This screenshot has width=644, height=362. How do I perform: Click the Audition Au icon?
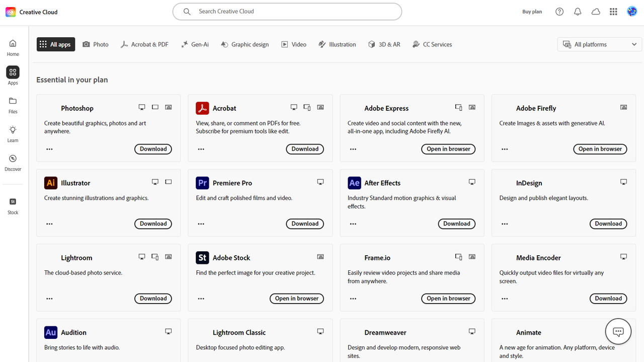tap(51, 332)
